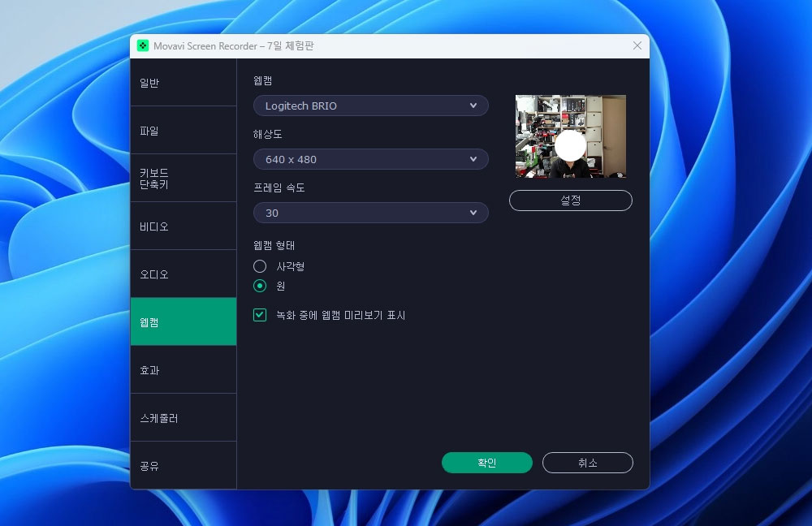Switch to the 오디오 tab
The height and width of the screenshot is (526, 812).
(x=184, y=274)
